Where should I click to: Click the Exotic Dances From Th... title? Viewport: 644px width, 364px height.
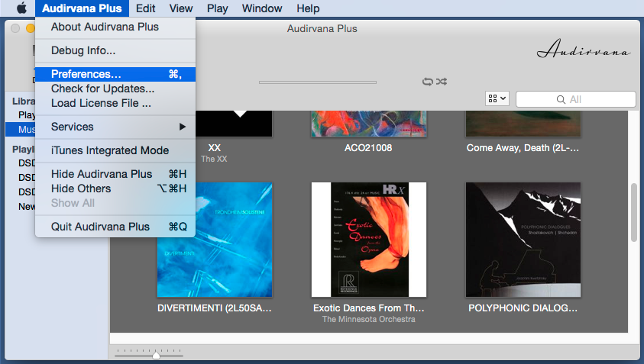(x=369, y=308)
